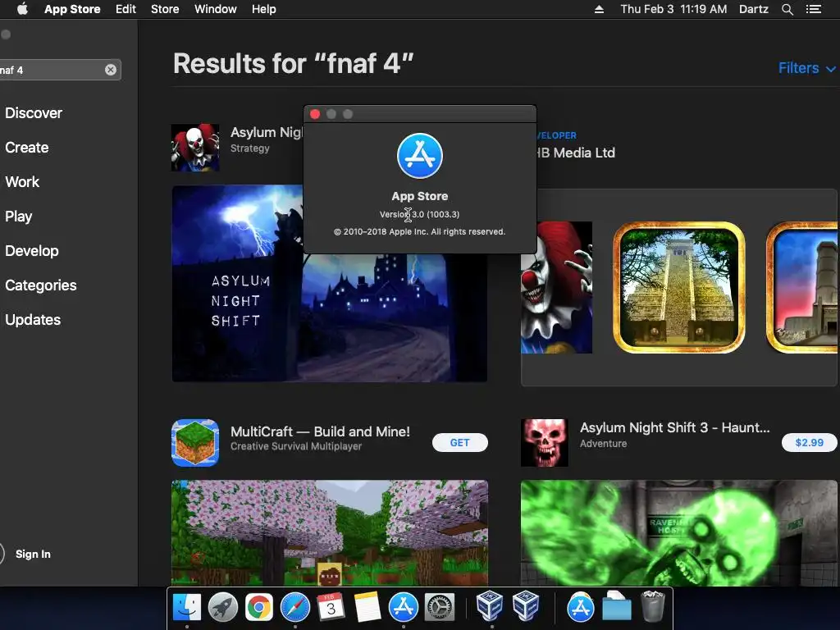Open the Apple menu
Viewport: 840px width, 630px height.
[22, 9]
